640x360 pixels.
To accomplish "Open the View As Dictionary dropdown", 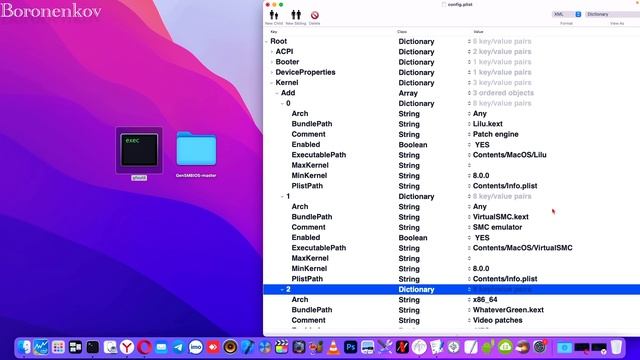I will click(612, 14).
